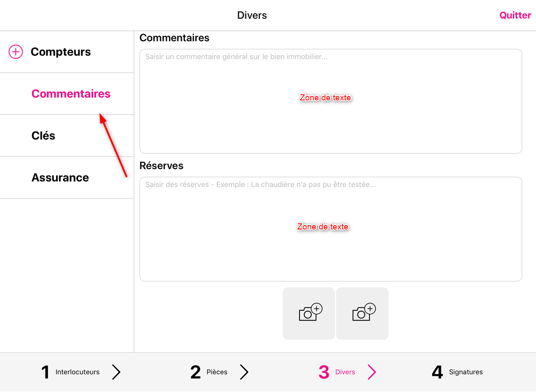Click the large number 1 in the footer
Screen dimensions: 536x392
coord(45,372)
